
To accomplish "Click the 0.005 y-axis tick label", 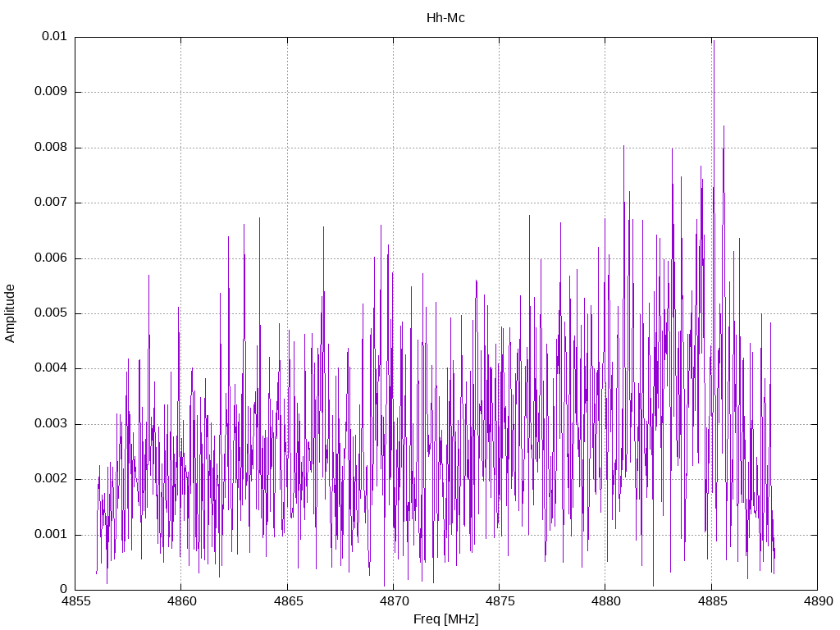I will pyautogui.click(x=51, y=313).
